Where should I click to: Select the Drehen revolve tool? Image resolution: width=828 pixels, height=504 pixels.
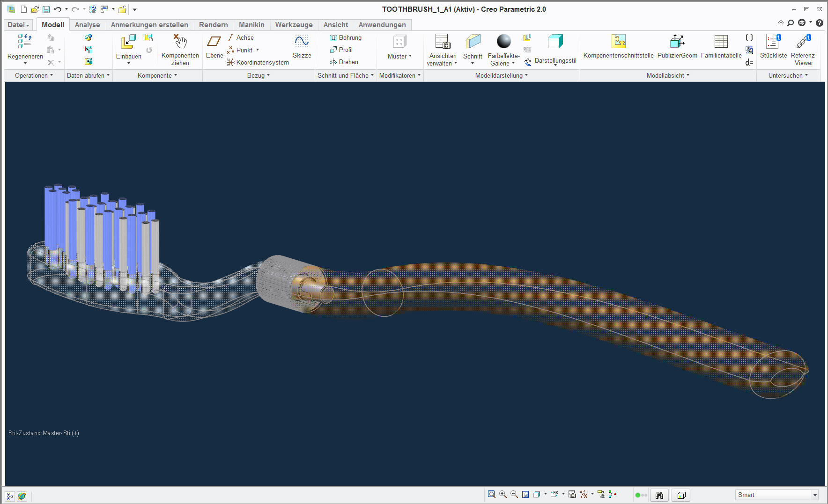click(x=344, y=62)
